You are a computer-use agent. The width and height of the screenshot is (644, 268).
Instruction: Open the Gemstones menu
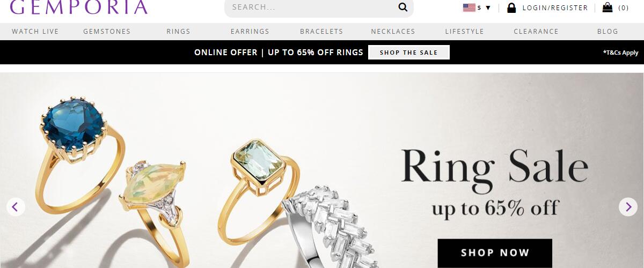107,32
